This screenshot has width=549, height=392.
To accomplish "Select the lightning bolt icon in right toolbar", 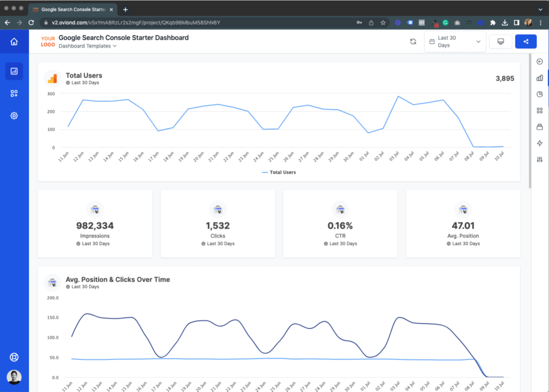I will pos(539,143).
